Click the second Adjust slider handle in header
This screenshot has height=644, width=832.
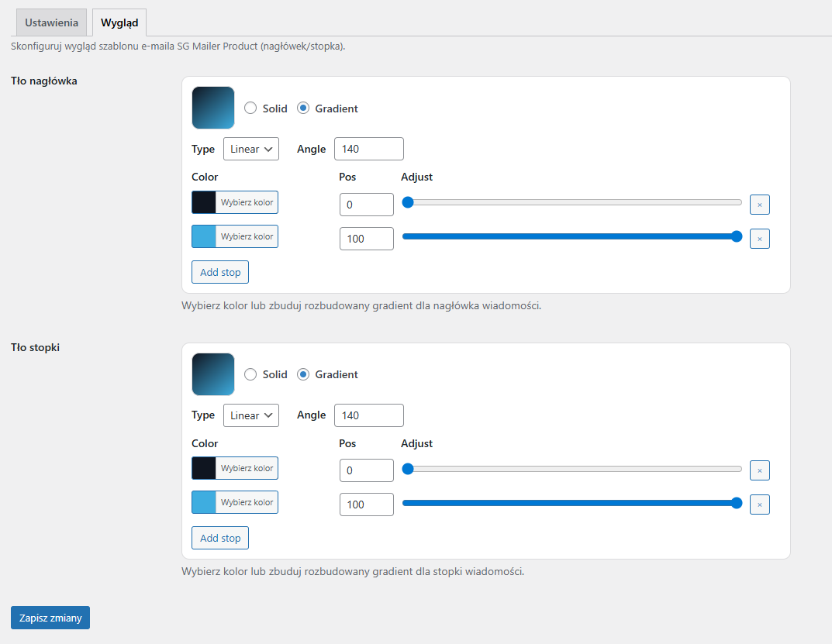[x=737, y=236]
